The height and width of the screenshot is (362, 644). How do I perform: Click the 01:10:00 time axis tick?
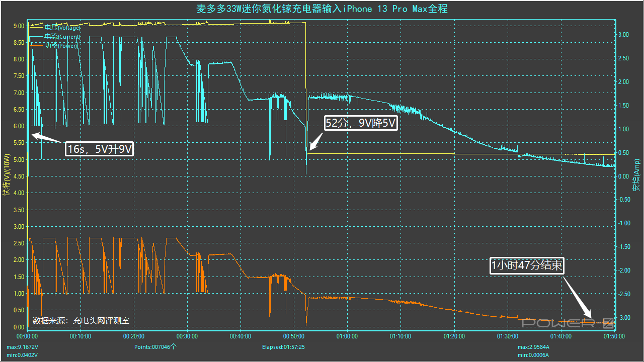tap(400, 336)
